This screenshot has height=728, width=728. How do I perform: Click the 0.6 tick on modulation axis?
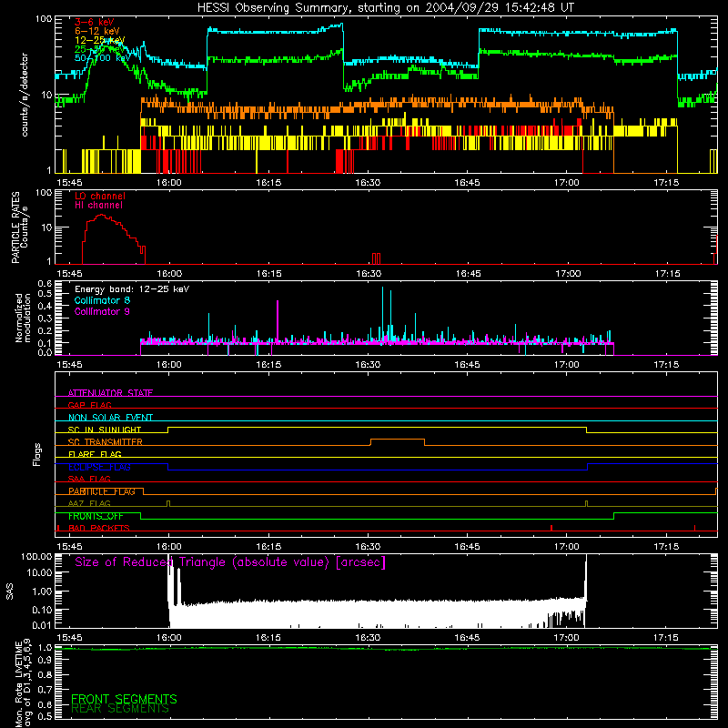(45, 283)
